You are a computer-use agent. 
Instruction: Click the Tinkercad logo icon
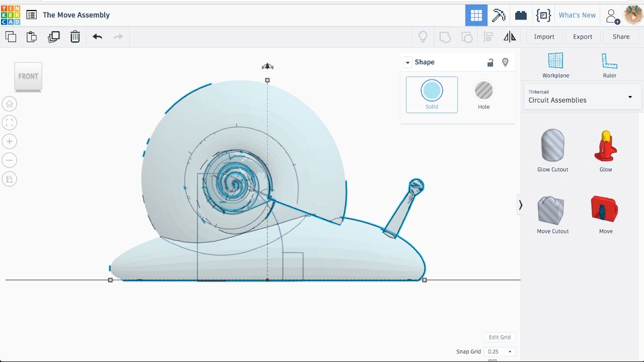pos(11,15)
